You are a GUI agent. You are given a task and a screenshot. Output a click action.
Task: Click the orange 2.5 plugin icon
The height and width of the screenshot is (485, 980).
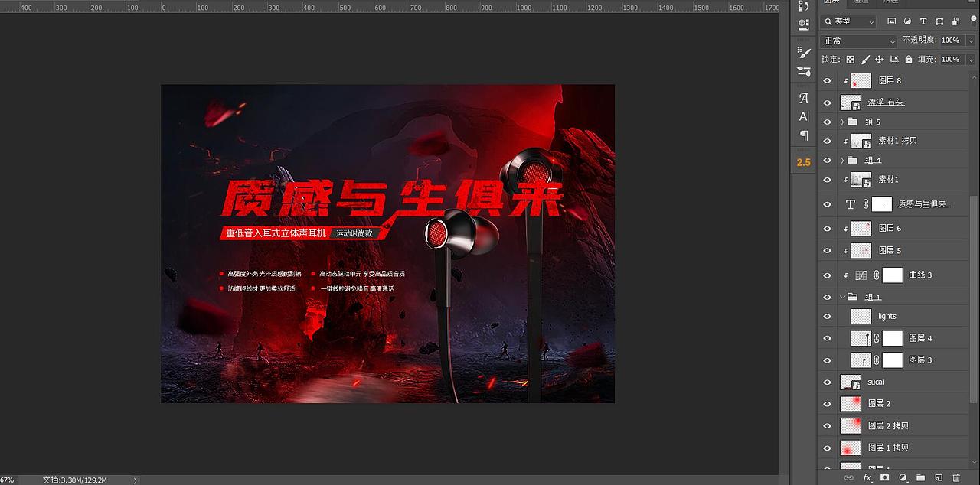pos(803,162)
